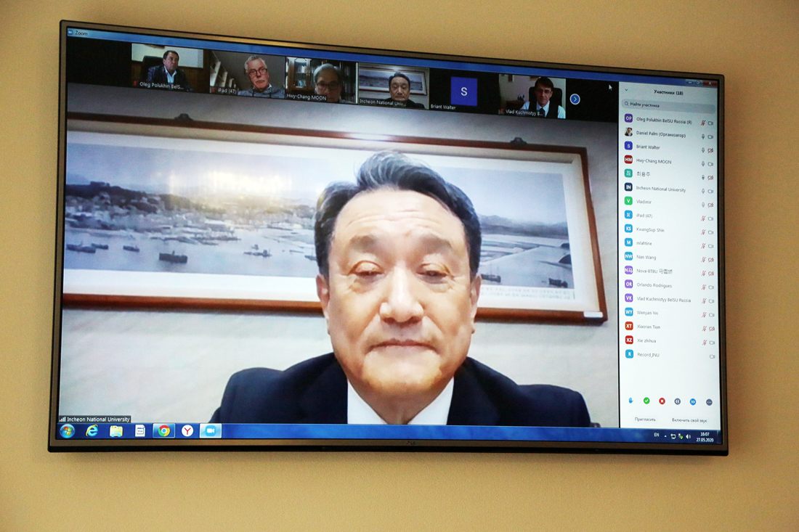This screenshot has height=532, width=799.
Task: Select Incheon National University in participant list
Action: click(660, 189)
